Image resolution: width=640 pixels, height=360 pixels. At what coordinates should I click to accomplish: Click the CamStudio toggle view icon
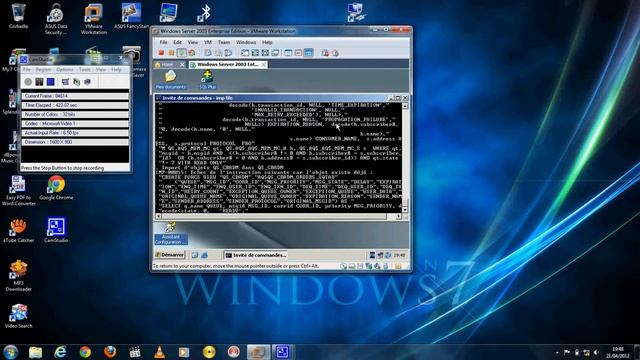tap(65, 82)
